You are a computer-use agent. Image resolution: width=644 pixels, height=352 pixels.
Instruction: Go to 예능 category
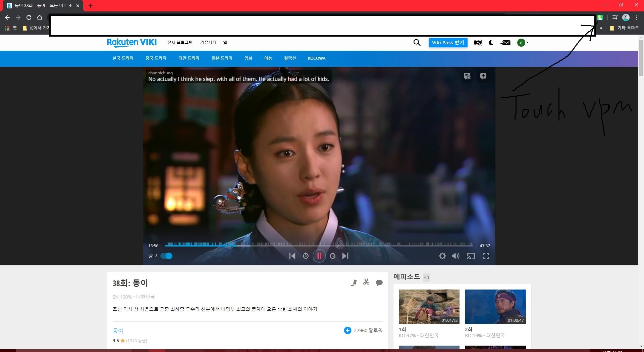point(268,58)
